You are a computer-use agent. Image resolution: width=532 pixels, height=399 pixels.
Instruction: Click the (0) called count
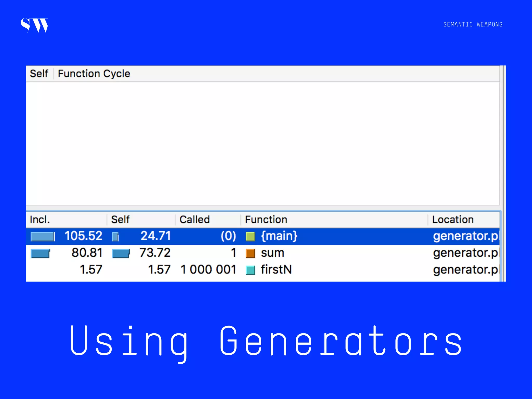(228, 236)
